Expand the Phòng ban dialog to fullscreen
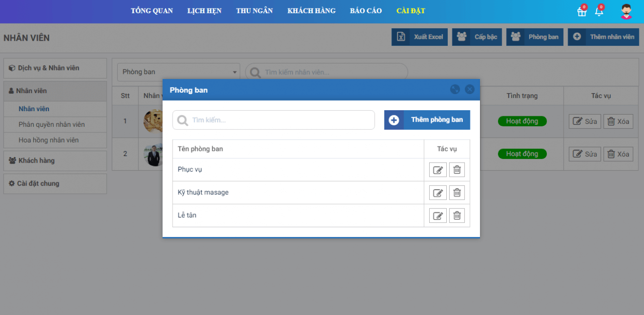Image resolution: width=644 pixels, height=315 pixels. coord(455,90)
